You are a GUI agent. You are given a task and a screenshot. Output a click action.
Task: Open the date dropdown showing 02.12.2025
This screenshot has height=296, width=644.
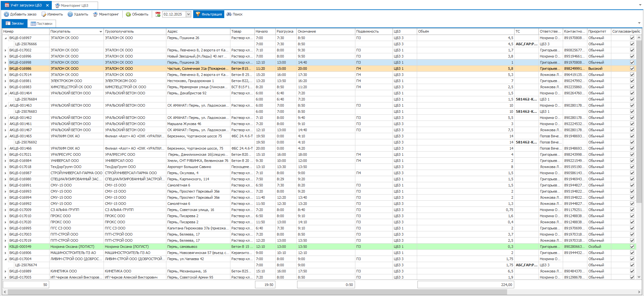[x=188, y=14]
